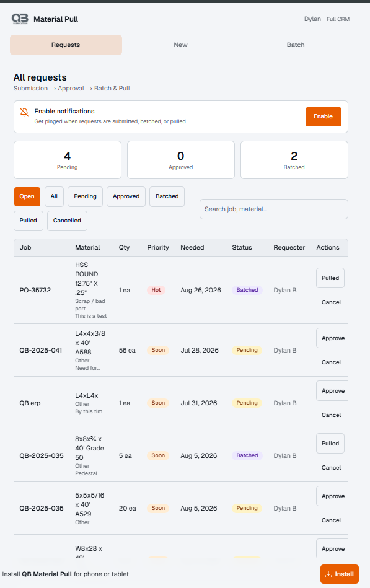This screenshot has width=370, height=588.
Task: Cancel the QB-2025-041 request
Action: pos(331,362)
